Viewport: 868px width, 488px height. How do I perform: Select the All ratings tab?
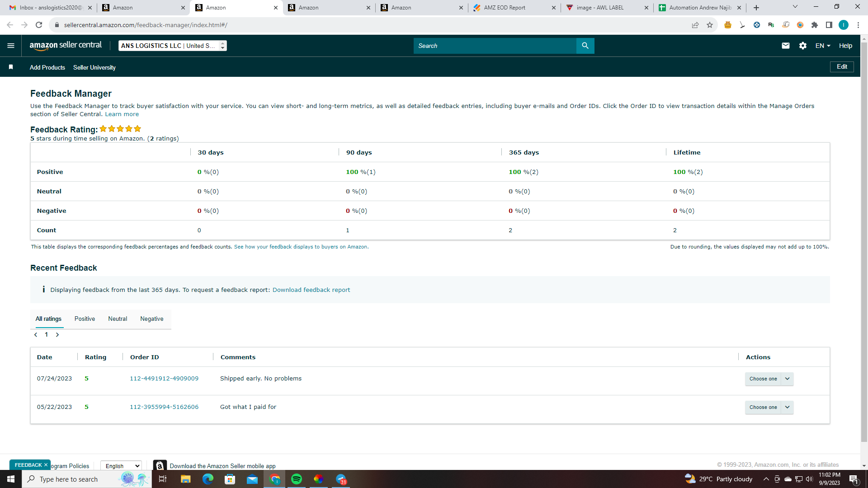[48, 319]
